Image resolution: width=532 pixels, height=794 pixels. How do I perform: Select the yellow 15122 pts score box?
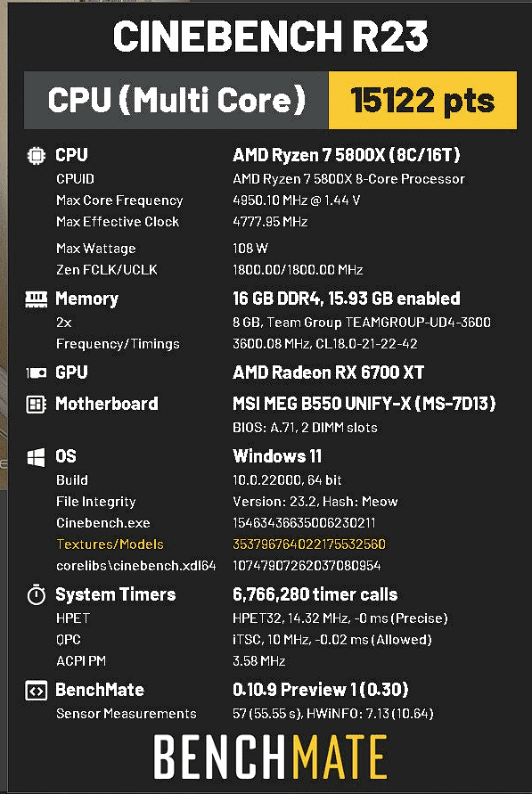422,101
